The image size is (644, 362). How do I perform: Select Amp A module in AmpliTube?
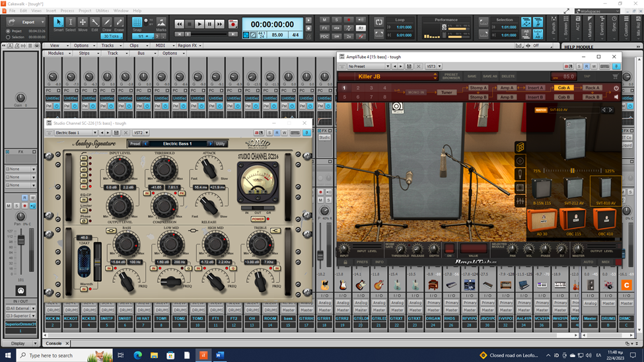[x=507, y=88]
